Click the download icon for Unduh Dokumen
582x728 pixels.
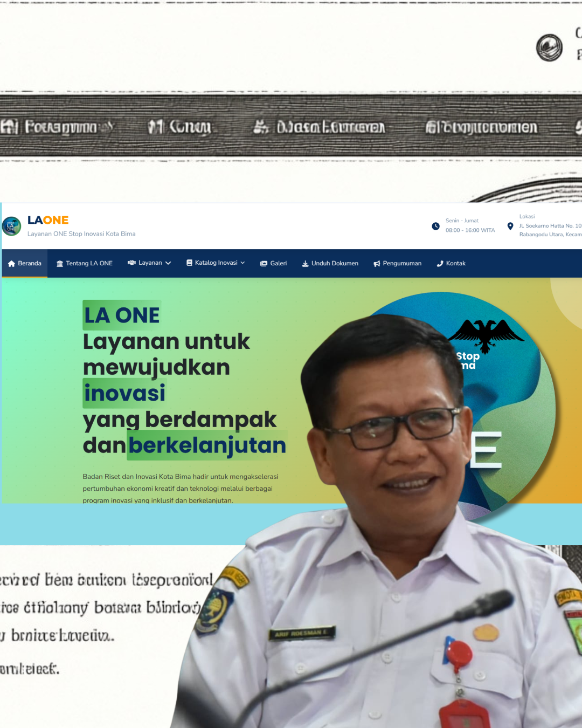305,264
